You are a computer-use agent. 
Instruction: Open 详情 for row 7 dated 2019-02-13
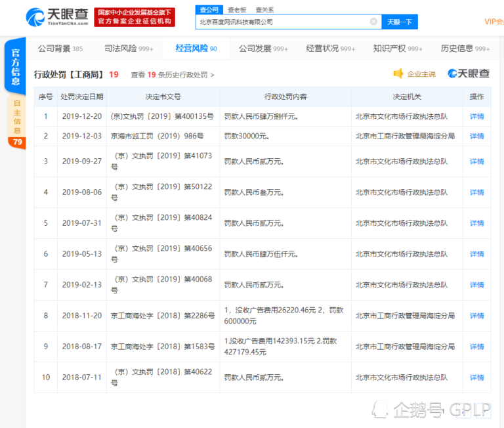click(x=476, y=285)
